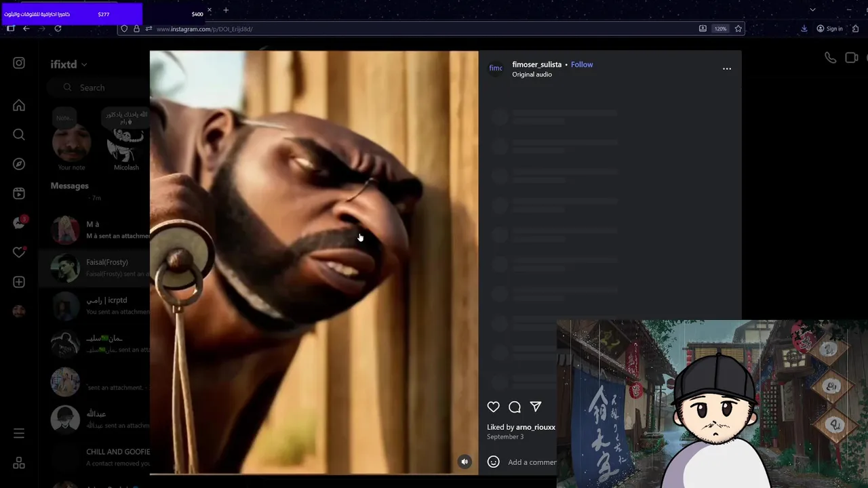868x488 pixels.
Task: Open the Meta apps grid icon
Action: [x=19, y=463]
